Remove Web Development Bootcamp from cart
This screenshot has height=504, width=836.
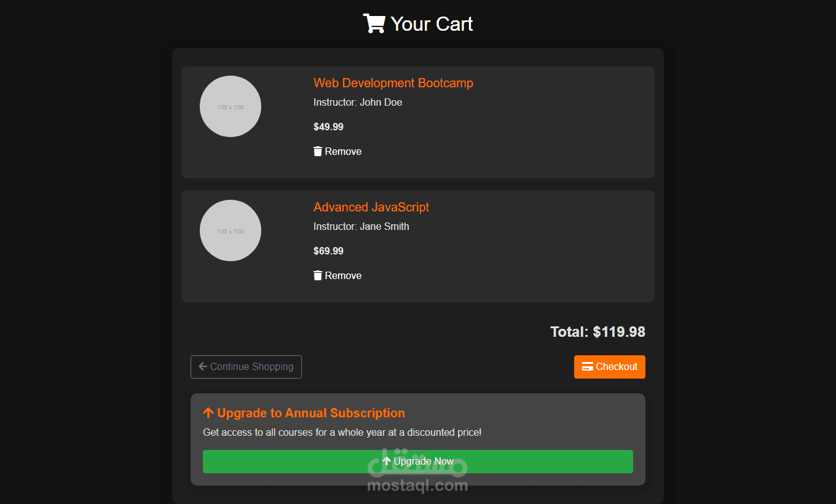click(337, 151)
